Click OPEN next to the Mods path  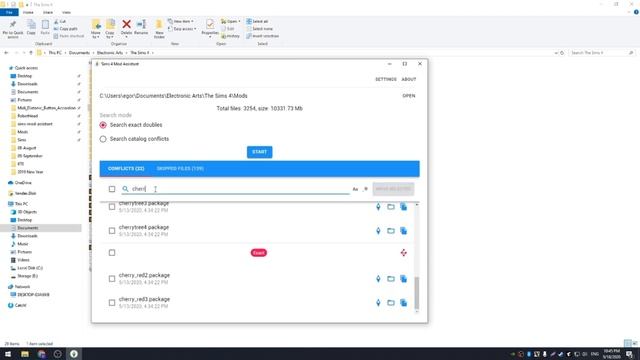pos(409,96)
